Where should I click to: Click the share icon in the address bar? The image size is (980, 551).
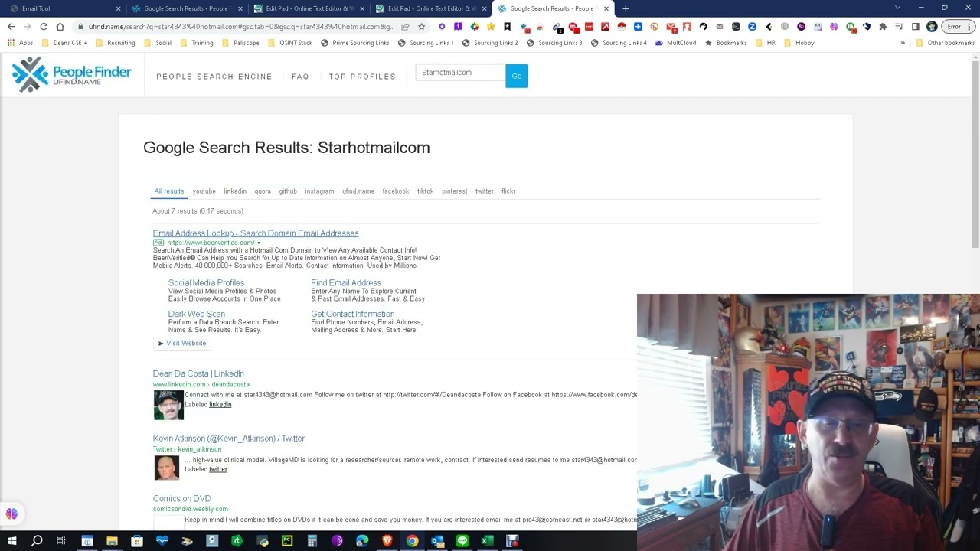(x=405, y=27)
